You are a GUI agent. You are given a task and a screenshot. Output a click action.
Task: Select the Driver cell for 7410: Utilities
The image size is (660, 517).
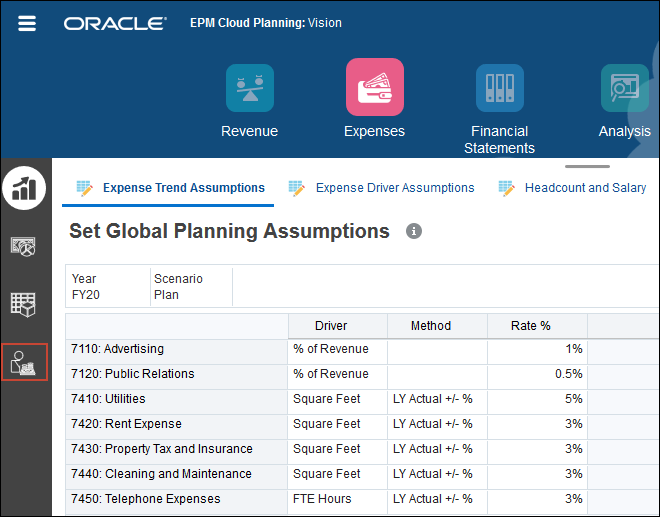coord(337,399)
